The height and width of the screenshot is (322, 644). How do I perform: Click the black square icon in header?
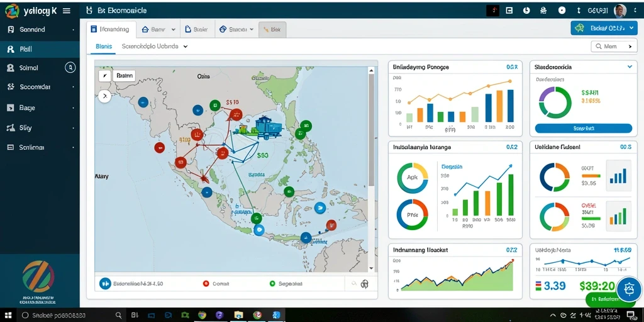click(x=492, y=11)
